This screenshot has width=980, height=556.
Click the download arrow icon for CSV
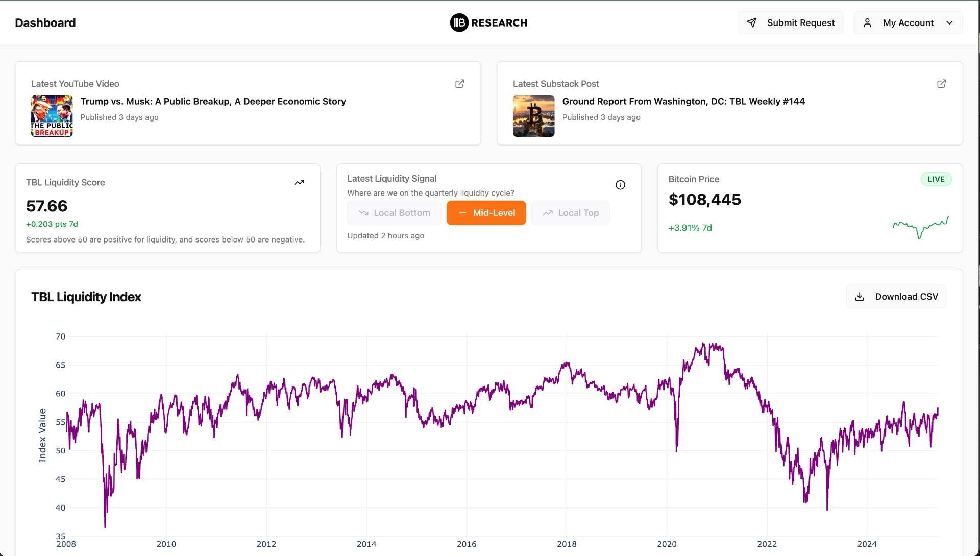click(860, 297)
